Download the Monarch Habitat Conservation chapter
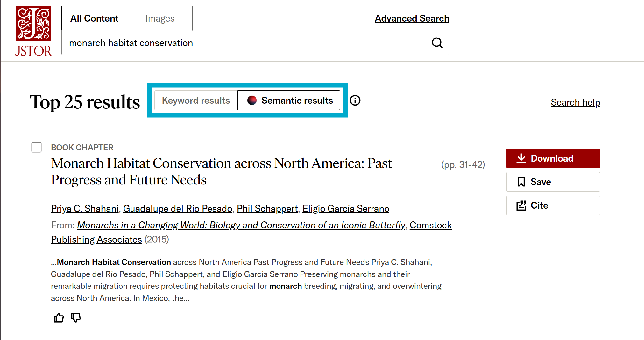 553,158
